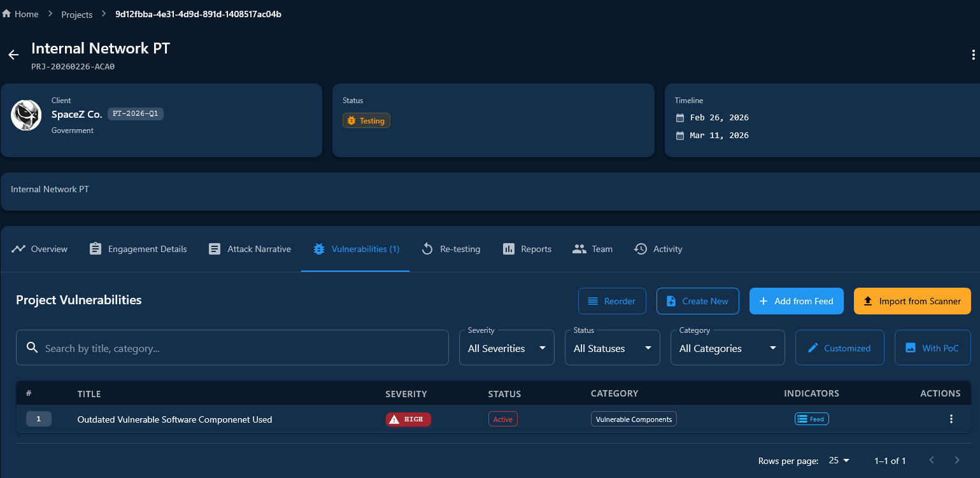Viewport: 980px width, 478px height.
Task: Click the vulnerability search field
Action: pyautogui.click(x=232, y=348)
